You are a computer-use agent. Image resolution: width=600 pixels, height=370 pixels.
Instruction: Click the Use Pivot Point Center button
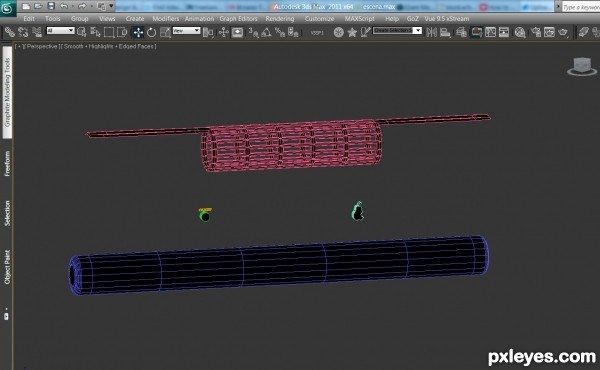pyautogui.click(x=208, y=33)
